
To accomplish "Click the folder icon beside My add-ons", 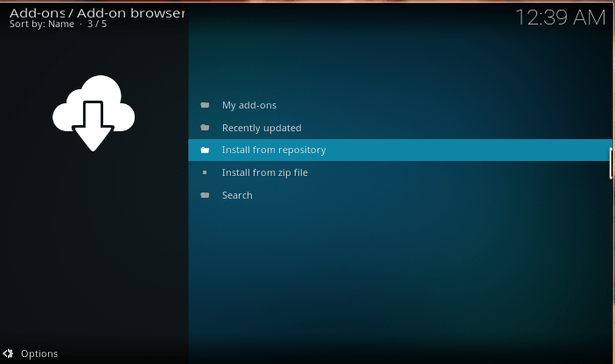I will coord(205,105).
